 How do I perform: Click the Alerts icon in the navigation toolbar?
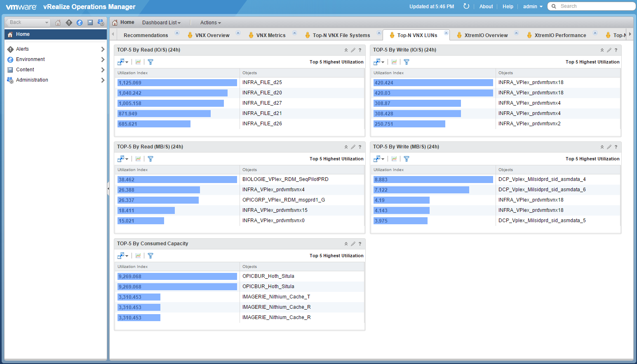[69, 23]
